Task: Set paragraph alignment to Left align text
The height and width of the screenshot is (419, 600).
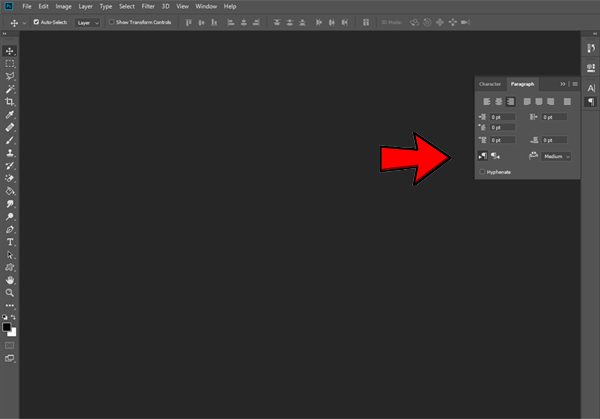Action: tap(486, 101)
